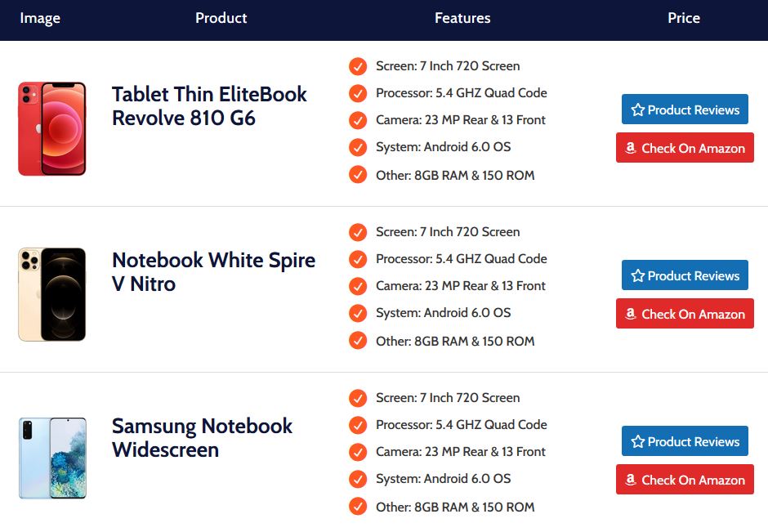Viewport: 768px width, 532px height.
Task: Click the red iPhone product image
Action: (x=52, y=128)
